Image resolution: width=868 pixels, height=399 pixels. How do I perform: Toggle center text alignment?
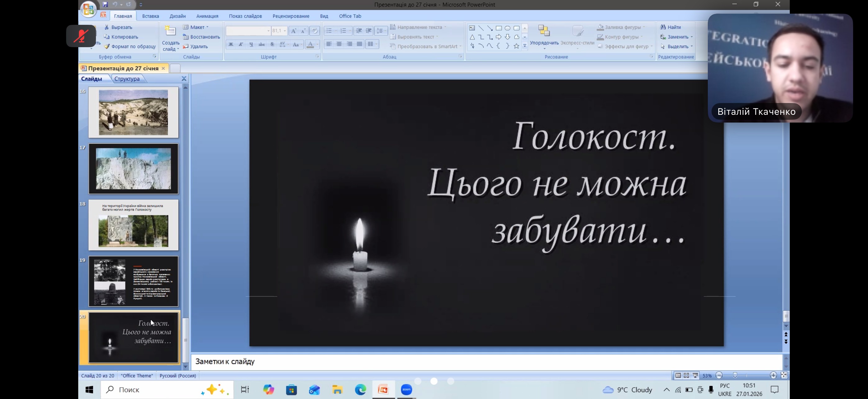tap(339, 44)
